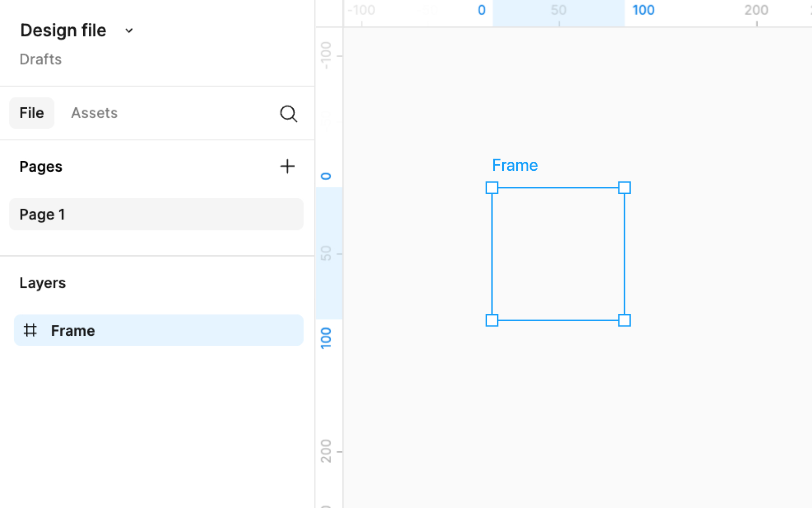Select the Frame layer in Layers panel
Image resolution: width=812 pixels, height=508 pixels.
158,330
